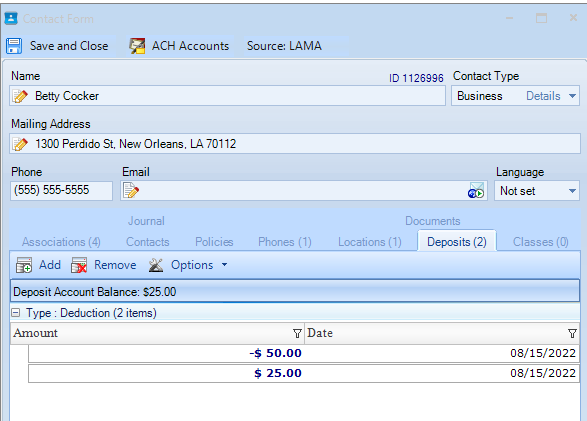This screenshot has height=421, width=587.
Task: Open ACH Accounts via its toolbar icon
Action: (x=137, y=46)
